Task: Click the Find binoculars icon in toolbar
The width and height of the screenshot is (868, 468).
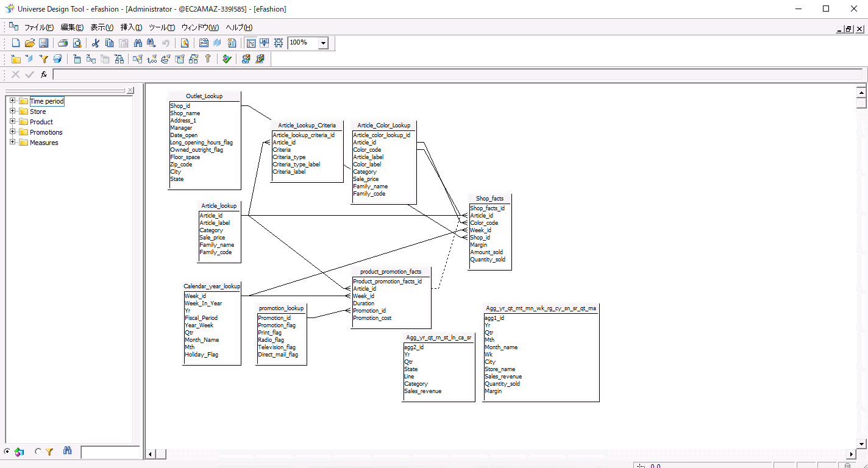Action: click(x=138, y=43)
